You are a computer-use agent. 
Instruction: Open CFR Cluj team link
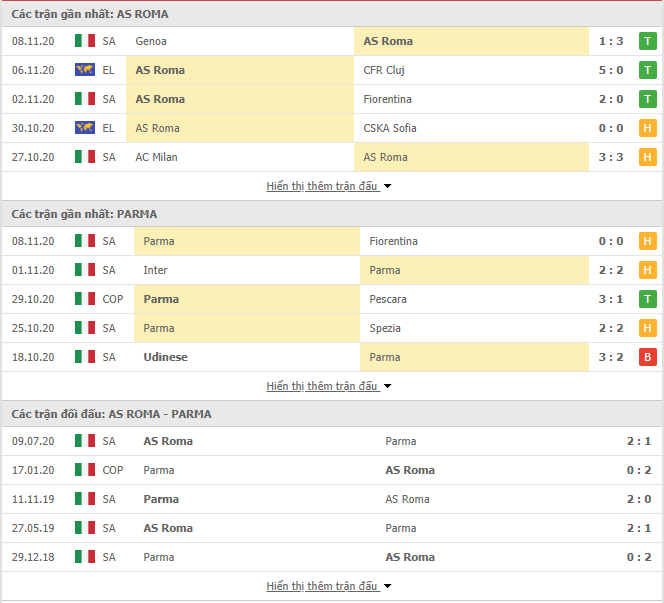[384, 70]
